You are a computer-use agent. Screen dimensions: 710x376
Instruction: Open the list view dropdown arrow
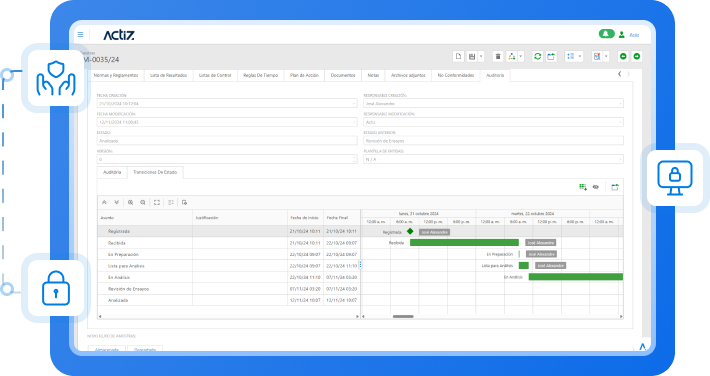pos(580,56)
